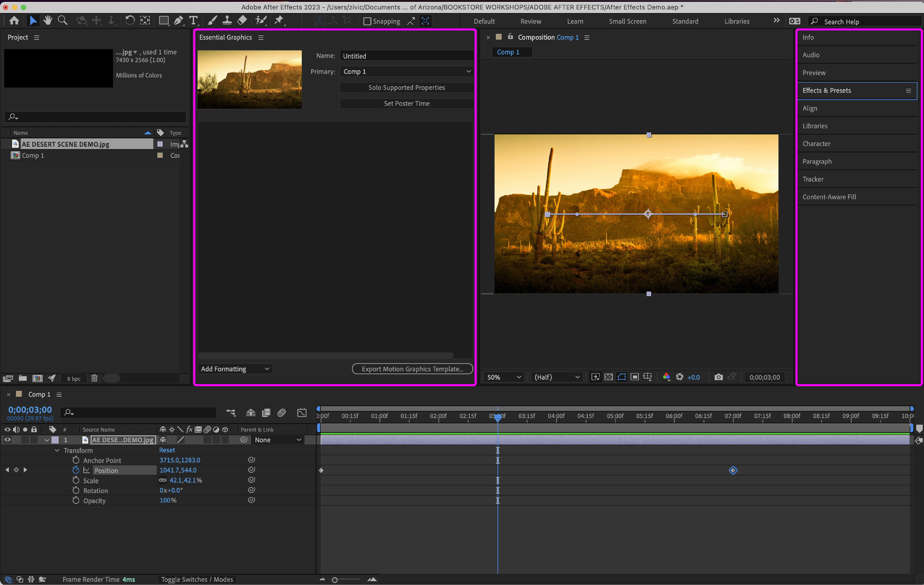Image resolution: width=924 pixels, height=585 pixels.
Task: Click the snapshot camera icon
Action: click(718, 377)
